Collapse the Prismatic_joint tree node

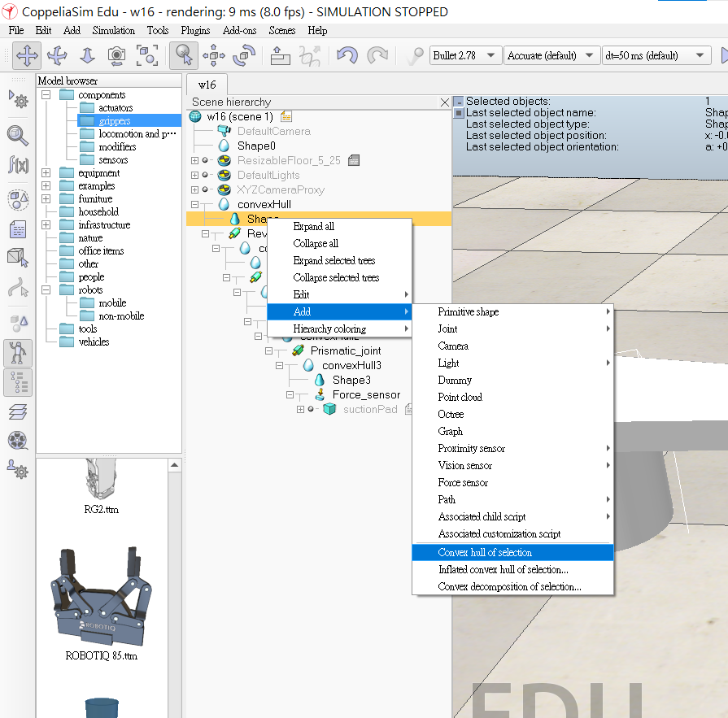268,351
